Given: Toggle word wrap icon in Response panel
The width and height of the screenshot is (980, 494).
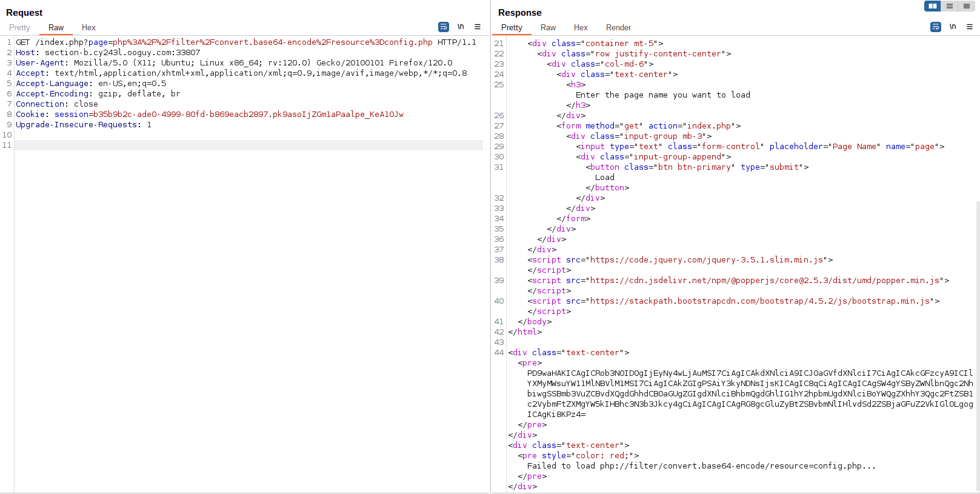Looking at the screenshot, I should tap(936, 27).
